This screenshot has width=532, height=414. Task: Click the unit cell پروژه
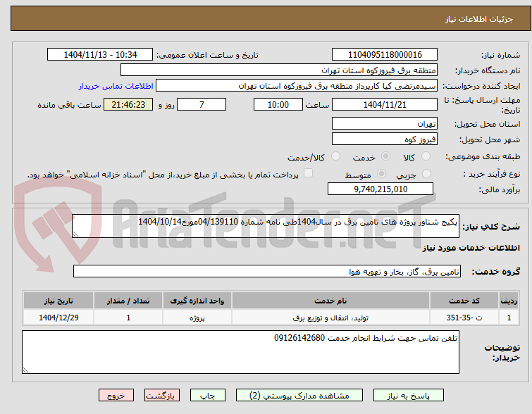point(197,318)
